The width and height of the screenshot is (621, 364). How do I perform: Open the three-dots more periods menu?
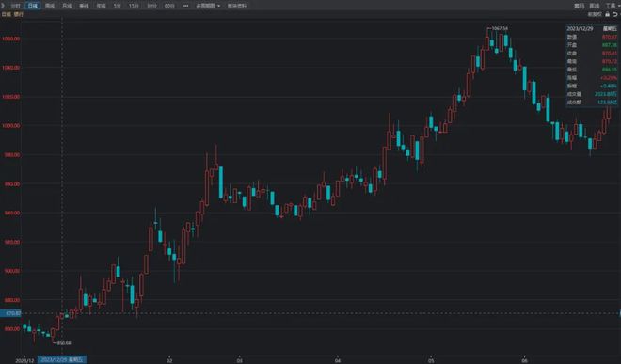coord(185,6)
